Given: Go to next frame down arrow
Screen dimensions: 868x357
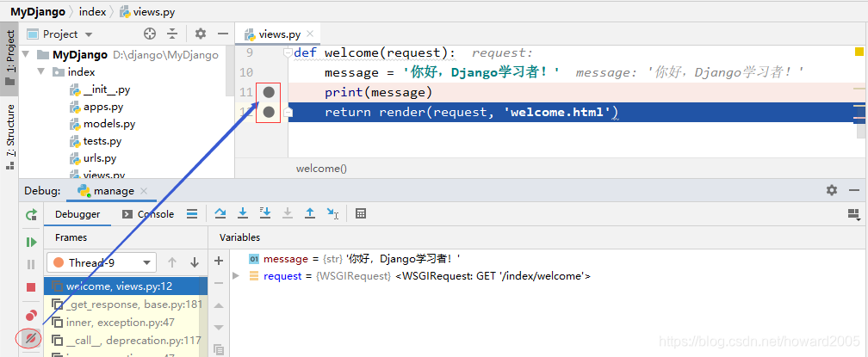Looking at the screenshot, I should (x=195, y=262).
